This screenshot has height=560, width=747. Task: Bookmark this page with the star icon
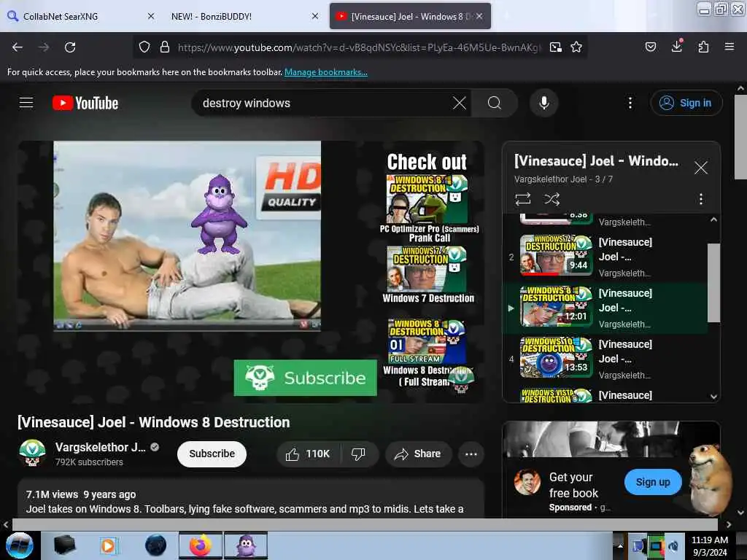576,47
